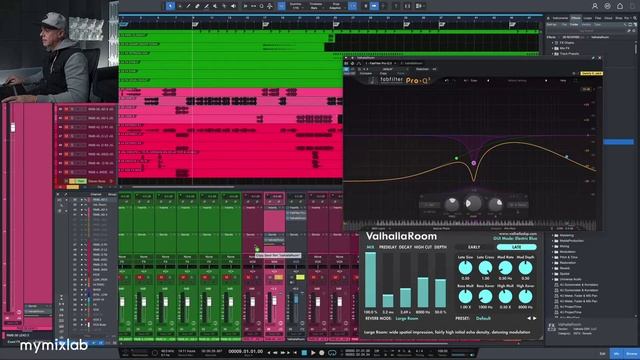Screen dimensions: 640x360
Task: Click the HIGH CUT slider in ValhallaRoom
Action: 423,280
